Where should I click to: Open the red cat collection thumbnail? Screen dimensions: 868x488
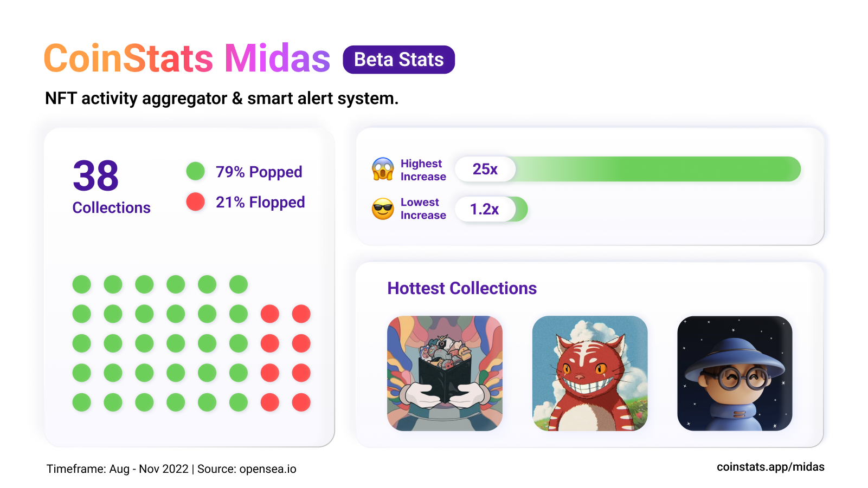[x=590, y=373]
